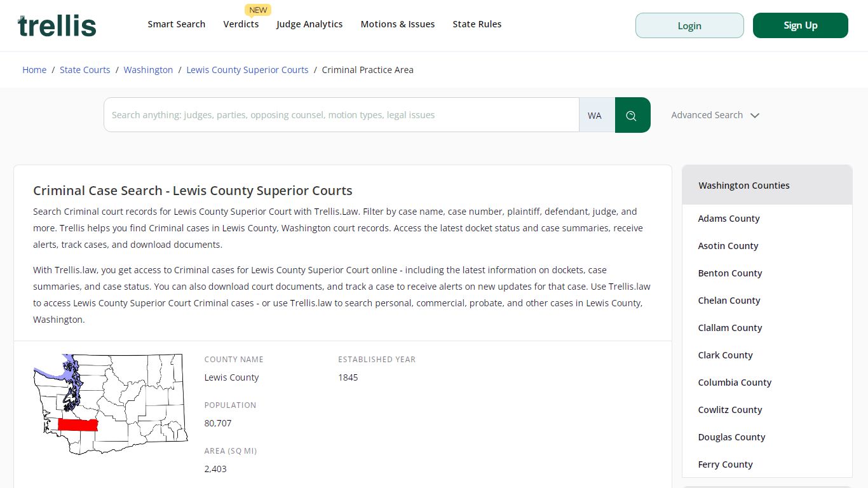868x488 pixels.
Task: Click the Sign Up button
Action: [x=801, y=25]
